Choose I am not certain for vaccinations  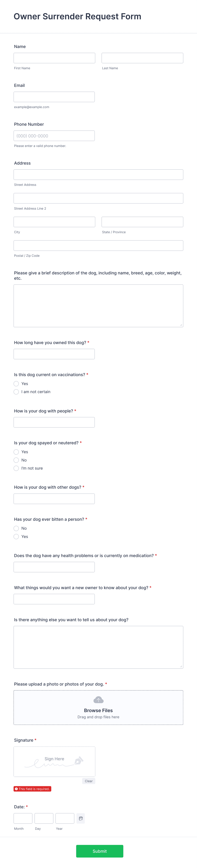pos(16,392)
